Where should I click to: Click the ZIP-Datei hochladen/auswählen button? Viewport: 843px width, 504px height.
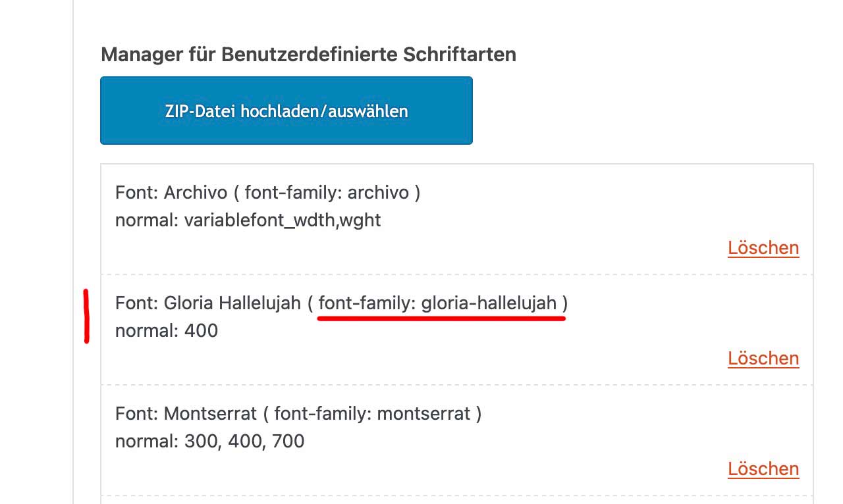[286, 111]
